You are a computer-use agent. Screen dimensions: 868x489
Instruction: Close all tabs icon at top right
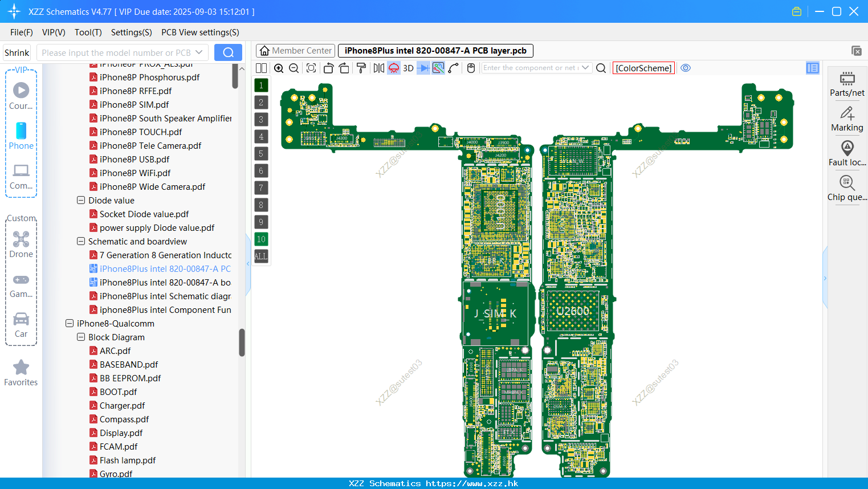[x=857, y=51]
